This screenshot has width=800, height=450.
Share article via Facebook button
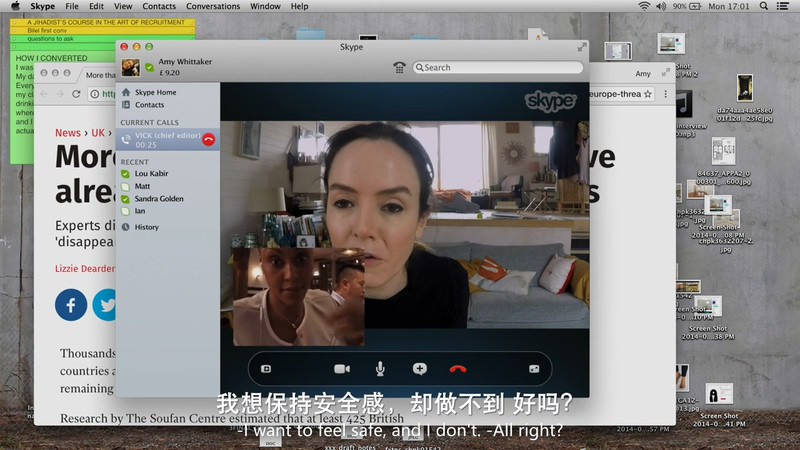[x=71, y=304]
